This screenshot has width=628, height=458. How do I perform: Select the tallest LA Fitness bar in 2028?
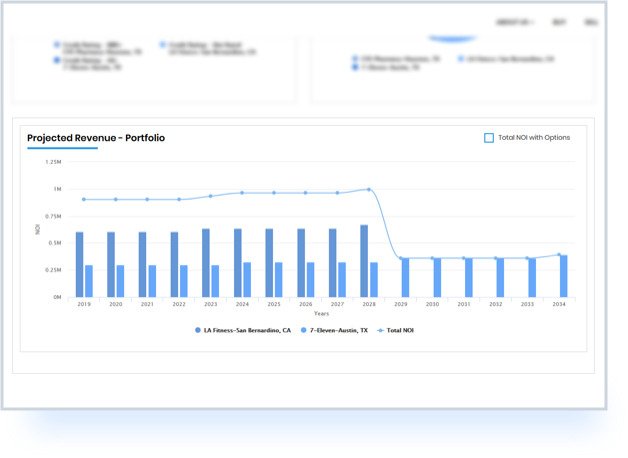click(x=364, y=260)
